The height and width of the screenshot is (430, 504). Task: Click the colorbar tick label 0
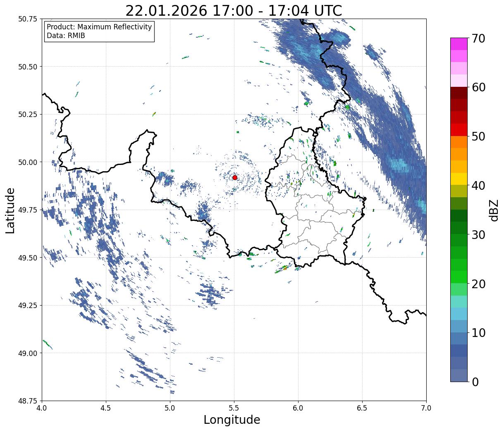(x=475, y=382)
